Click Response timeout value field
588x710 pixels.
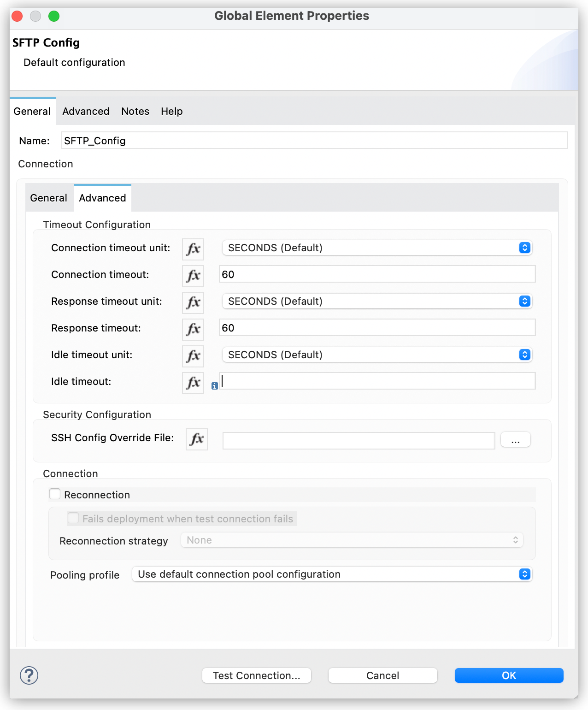pos(377,327)
